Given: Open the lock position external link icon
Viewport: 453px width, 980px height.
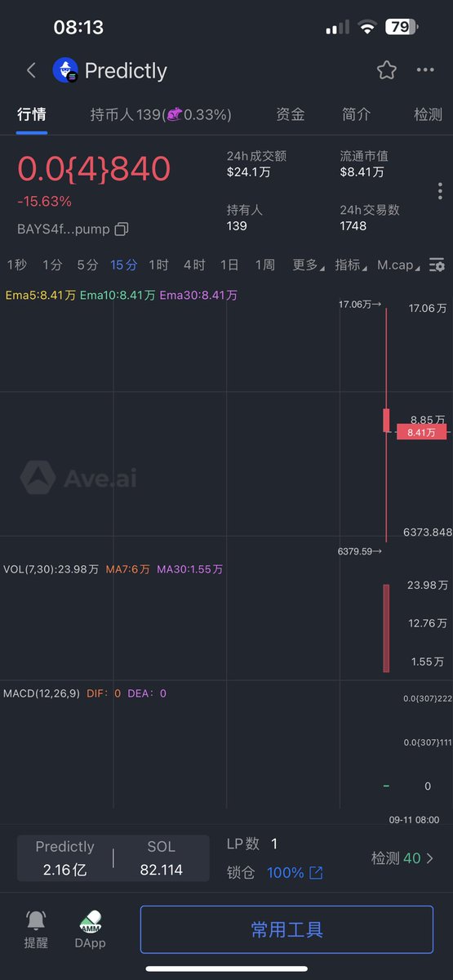Looking at the screenshot, I should (x=316, y=873).
